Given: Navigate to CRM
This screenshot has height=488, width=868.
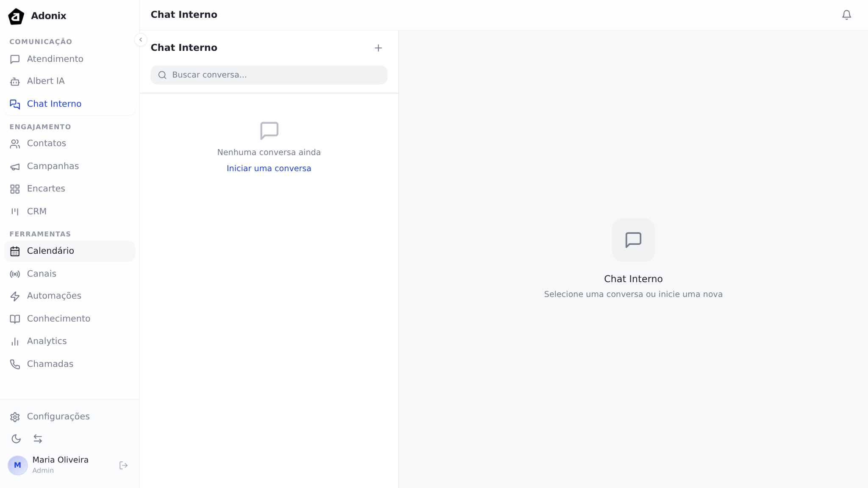Looking at the screenshot, I should [x=36, y=211].
